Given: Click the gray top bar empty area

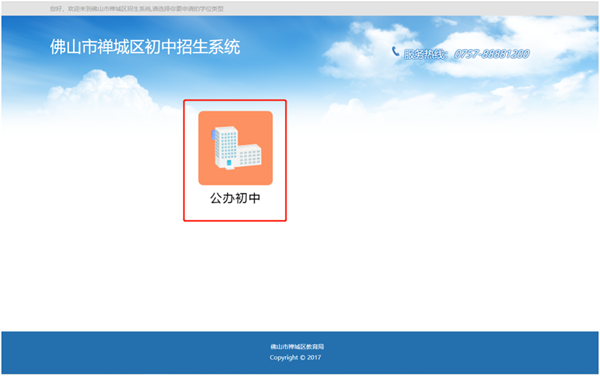Looking at the screenshot, I should 383,8.
